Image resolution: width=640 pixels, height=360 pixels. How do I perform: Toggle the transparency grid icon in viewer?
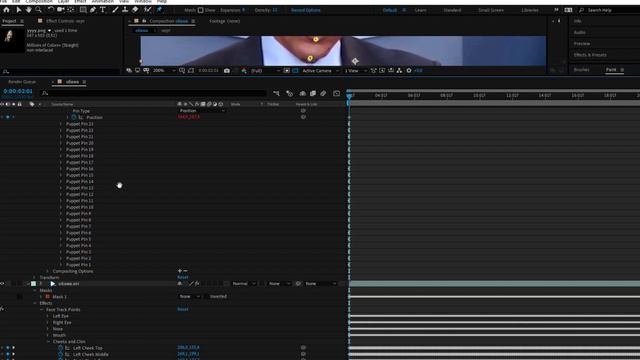[x=295, y=71]
